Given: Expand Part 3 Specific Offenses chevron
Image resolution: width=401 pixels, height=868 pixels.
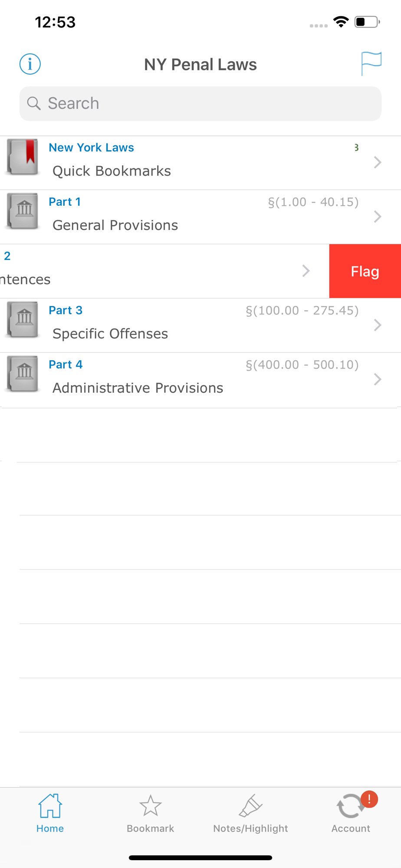Looking at the screenshot, I should pos(378,325).
